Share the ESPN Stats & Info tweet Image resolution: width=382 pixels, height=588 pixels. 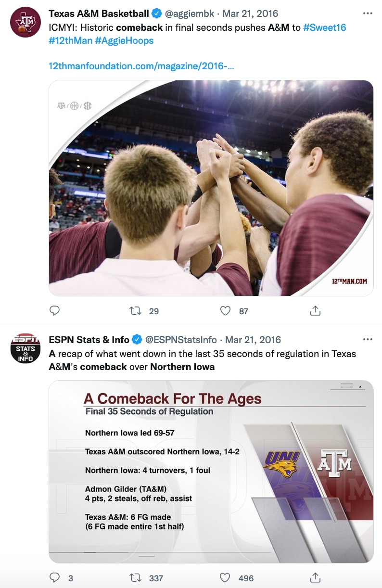click(315, 577)
